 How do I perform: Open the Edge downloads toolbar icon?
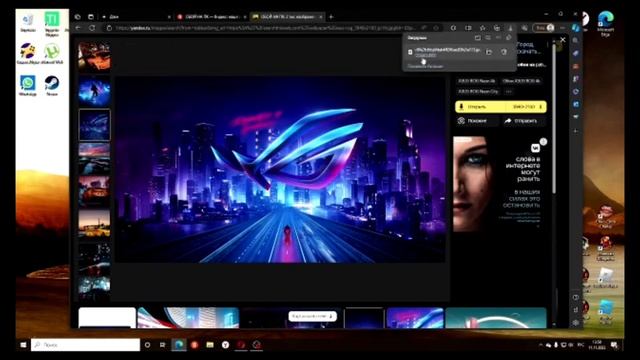point(510,28)
